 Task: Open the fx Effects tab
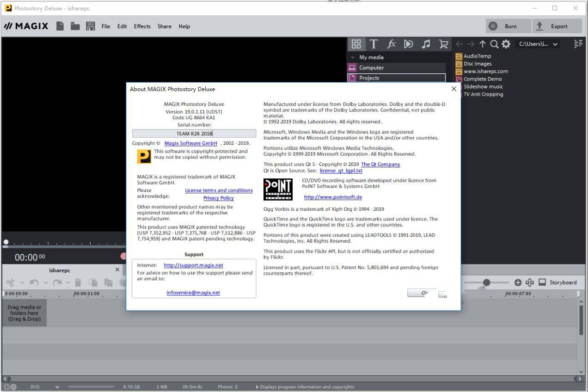(391, 44)
